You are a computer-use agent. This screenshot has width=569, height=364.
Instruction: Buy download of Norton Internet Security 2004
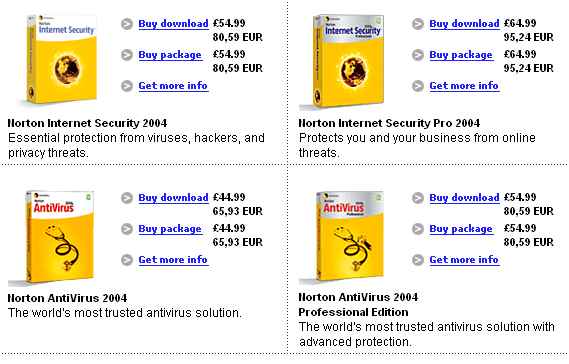(173, 24)
